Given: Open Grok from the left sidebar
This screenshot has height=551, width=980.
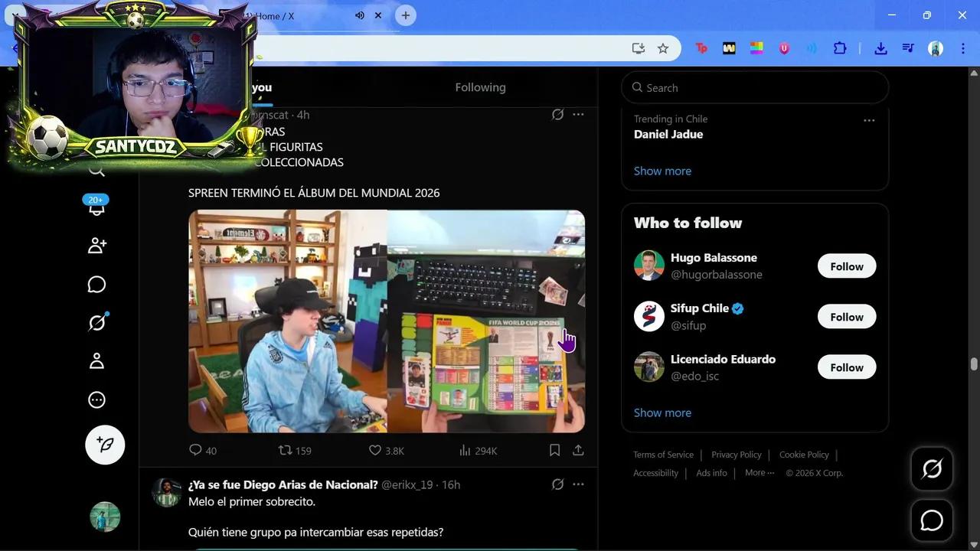Looking at the screenshot, I should click(x=96, y=323).
